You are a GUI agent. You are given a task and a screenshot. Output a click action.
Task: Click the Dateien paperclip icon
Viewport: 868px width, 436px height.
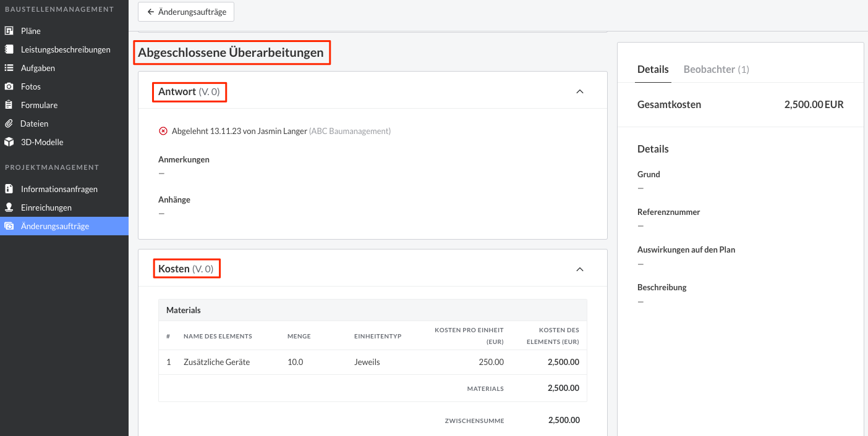click(x=9, y=124)
